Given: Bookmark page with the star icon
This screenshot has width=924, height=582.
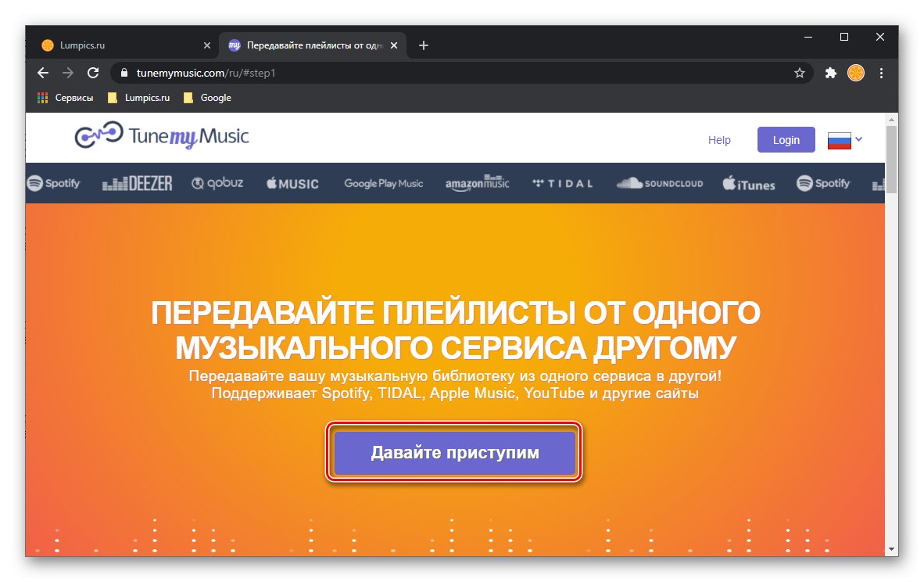Looking at the screenshot, I should pyautogui.click(x=799, y=73).
